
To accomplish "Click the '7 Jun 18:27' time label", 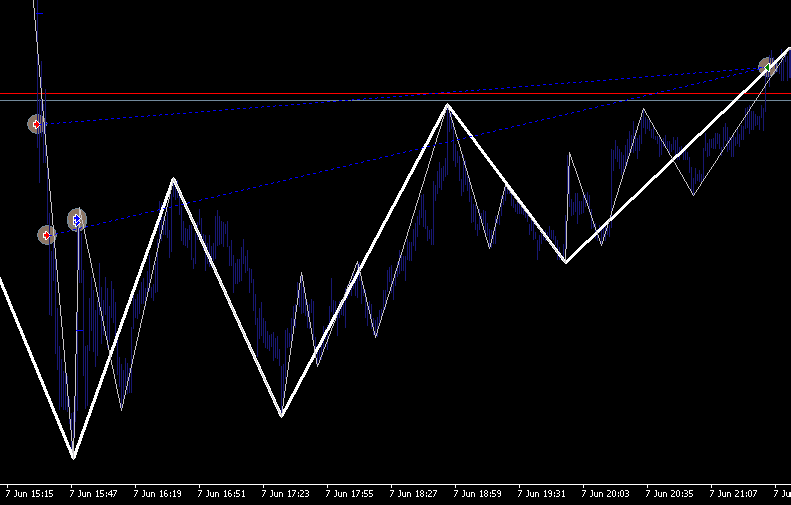I will click(414, 493).
